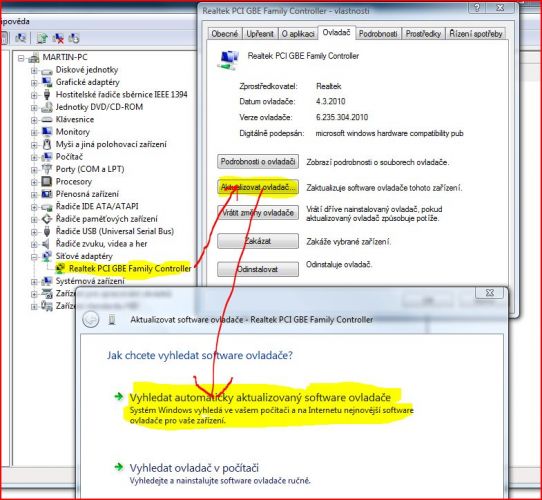This screenshot has height=500, width=542.
Task: Click the Podrobnosti o ovladači button
Action: pyautogui.click(x=258, y=161)
